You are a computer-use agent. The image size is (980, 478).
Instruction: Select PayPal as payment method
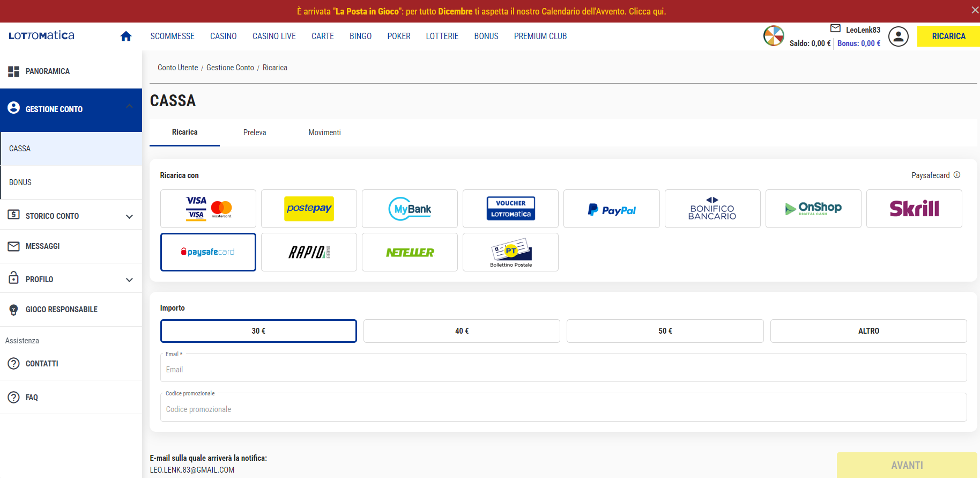click(x=611, y=209)
